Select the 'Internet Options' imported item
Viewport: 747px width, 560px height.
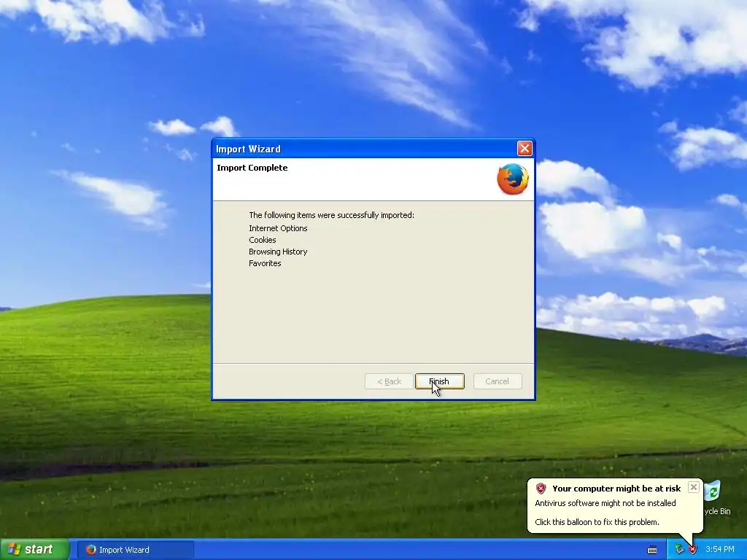pyautogui.click(x=278, y=228)
